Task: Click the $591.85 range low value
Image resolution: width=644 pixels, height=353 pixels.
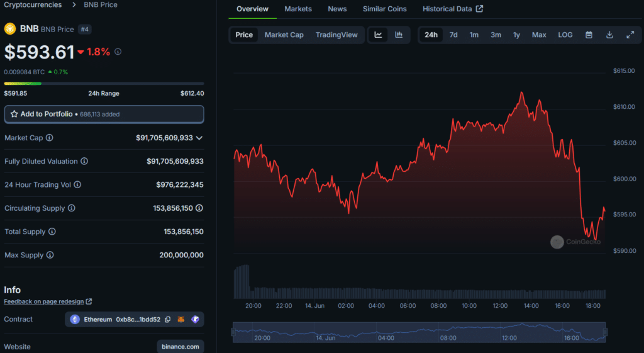Action: [x=16, y=93]
